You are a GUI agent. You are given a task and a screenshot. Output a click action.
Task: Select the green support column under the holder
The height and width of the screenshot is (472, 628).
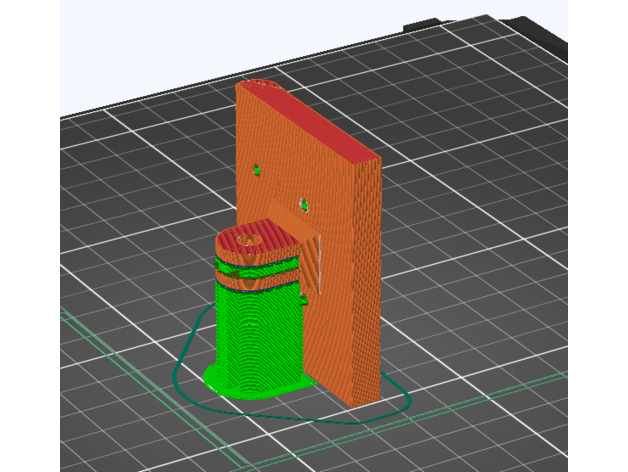(255, 330)
